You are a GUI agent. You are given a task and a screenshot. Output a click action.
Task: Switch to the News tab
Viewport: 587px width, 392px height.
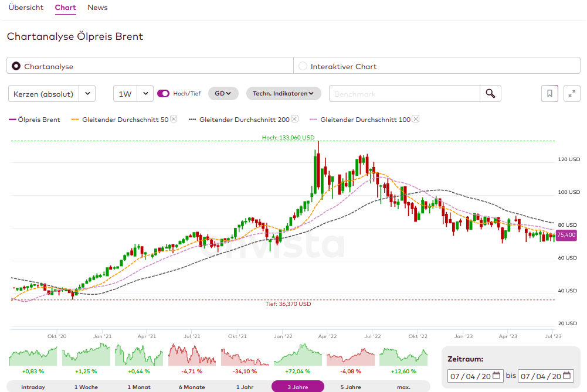(x=97, y=8)
